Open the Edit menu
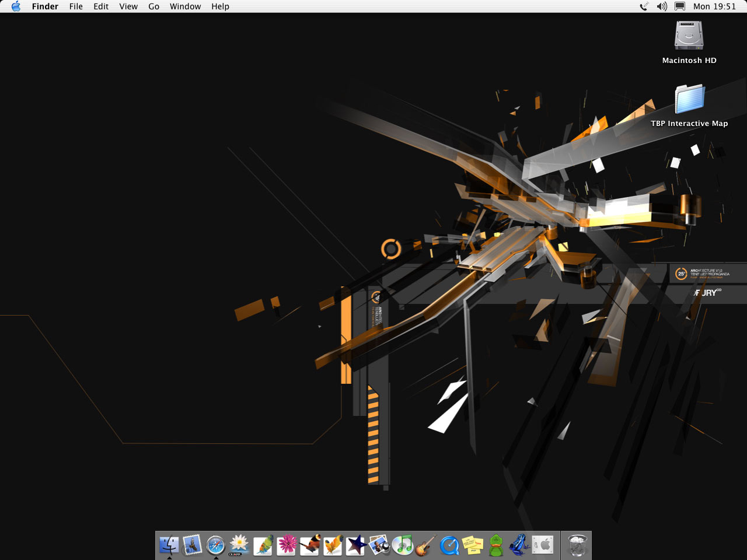The width and height of the screenshot is (747, 560). [101, 6]
